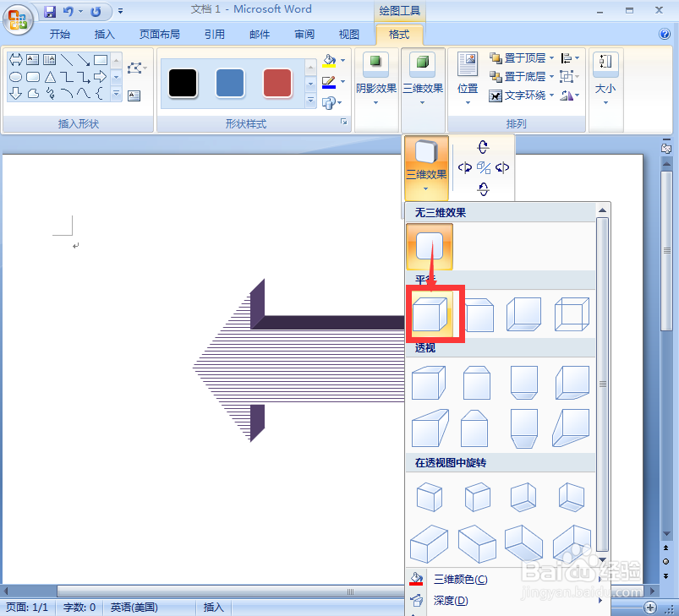Image resolution: width=679 pixels, height=616 pixels.
Task: Open the Word Help icon
Action: (665, 34)
